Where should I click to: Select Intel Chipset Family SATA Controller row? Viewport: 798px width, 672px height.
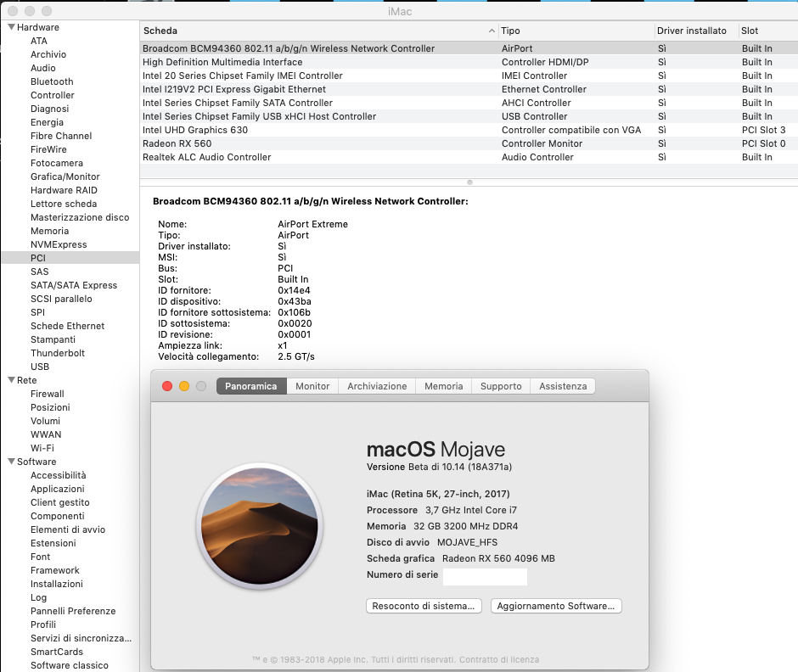tap(469, 103)
